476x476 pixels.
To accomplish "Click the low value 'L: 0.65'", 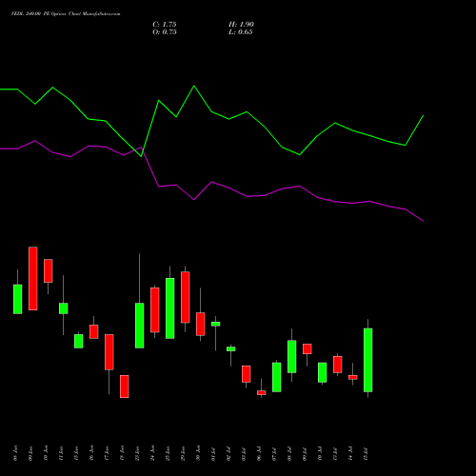I will [241, 32].
